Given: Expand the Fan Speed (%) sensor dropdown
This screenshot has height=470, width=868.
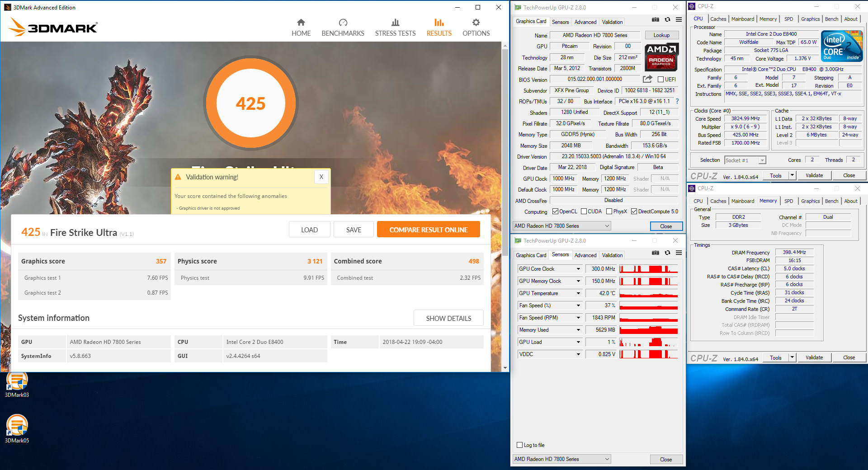Looking at the screenshot, I should [578, 305].
